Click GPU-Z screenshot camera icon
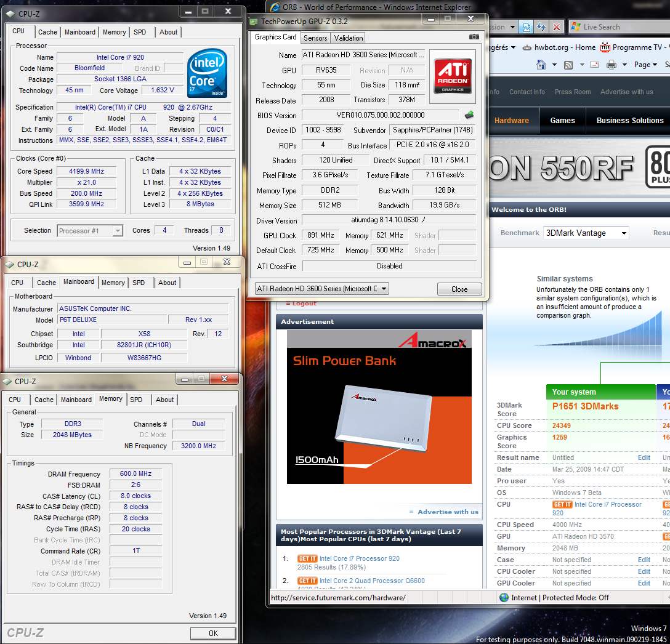 (x=474, y=37)
